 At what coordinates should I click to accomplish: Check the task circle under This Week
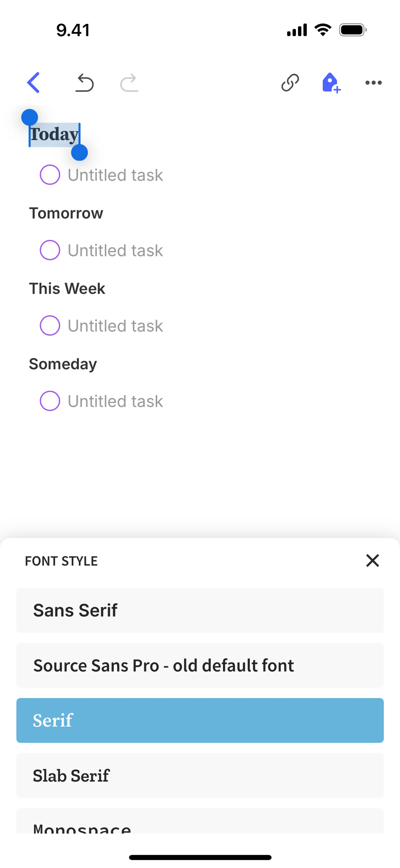pyautogui.click(x=50, y=326)
